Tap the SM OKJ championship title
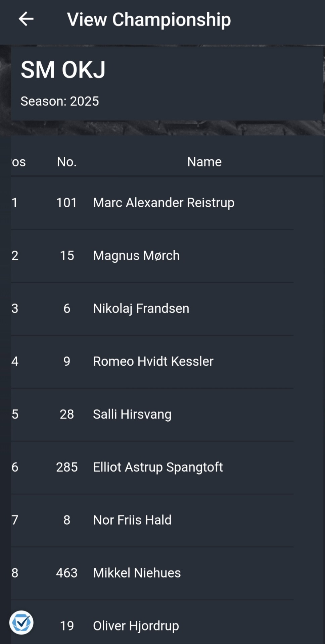The image size is (325, 644). point(63,70)
